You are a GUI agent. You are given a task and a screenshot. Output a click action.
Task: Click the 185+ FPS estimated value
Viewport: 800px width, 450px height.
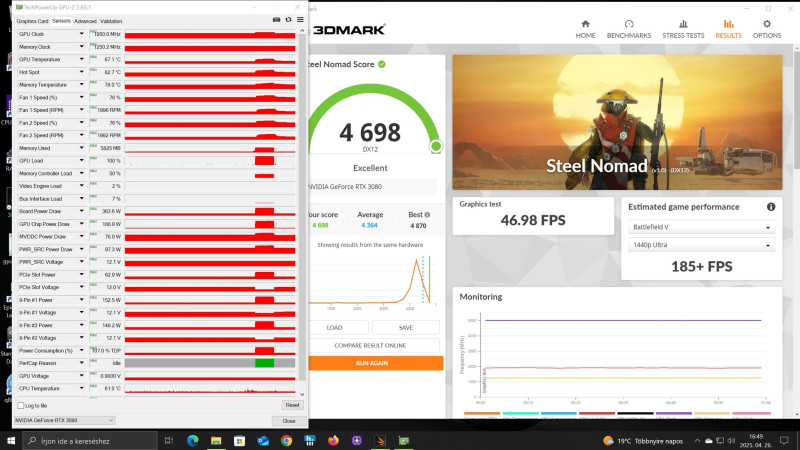[702, 266]
